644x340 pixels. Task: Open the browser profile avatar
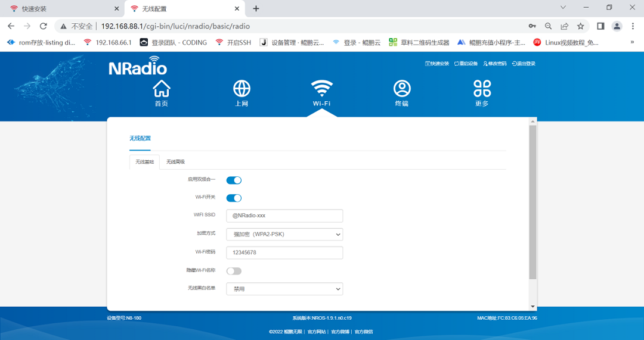tap(617, 26)
